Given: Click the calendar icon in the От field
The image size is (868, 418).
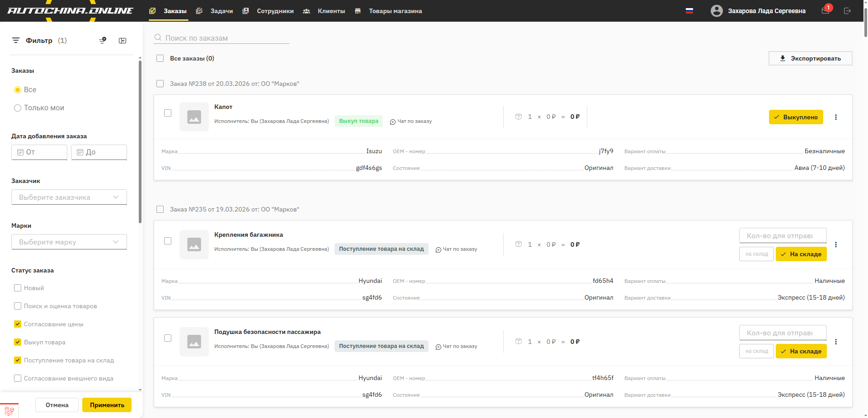Looking at the screenshot, I should 20,152.
